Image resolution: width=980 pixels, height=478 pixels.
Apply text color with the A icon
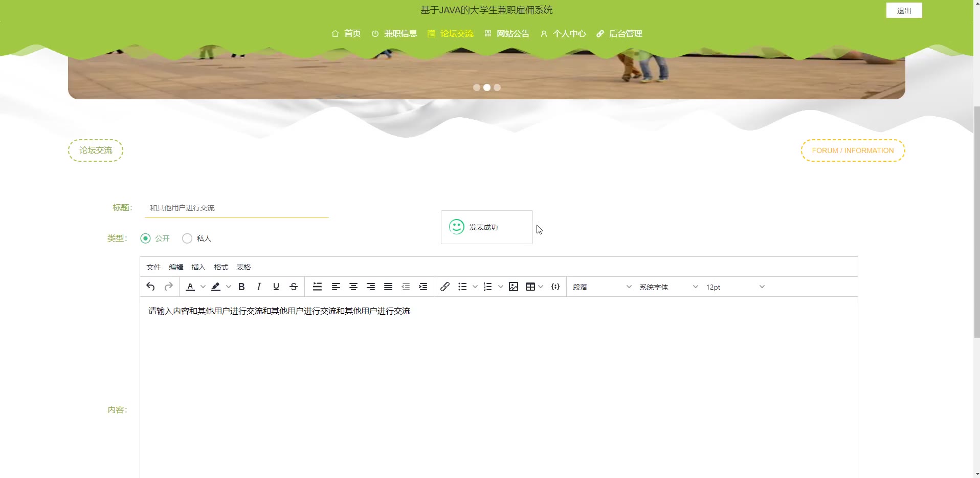point(190,287)
